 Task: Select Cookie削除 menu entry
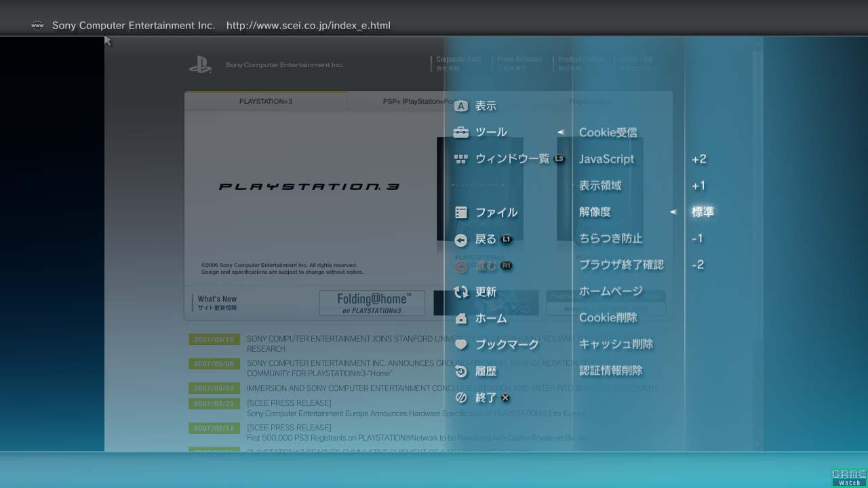click(x=608, y=318)
